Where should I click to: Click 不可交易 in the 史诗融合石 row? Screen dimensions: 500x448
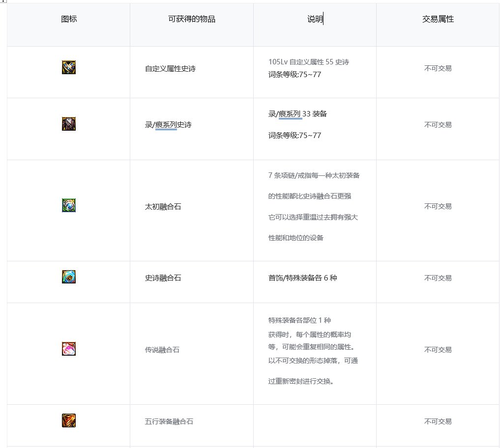click(438, 278)
